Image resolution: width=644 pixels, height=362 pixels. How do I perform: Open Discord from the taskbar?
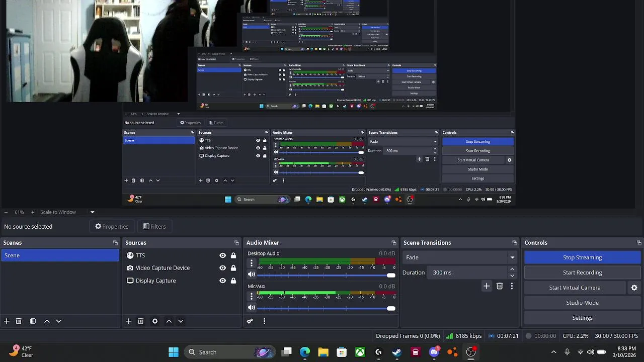(x=434, y=352)
